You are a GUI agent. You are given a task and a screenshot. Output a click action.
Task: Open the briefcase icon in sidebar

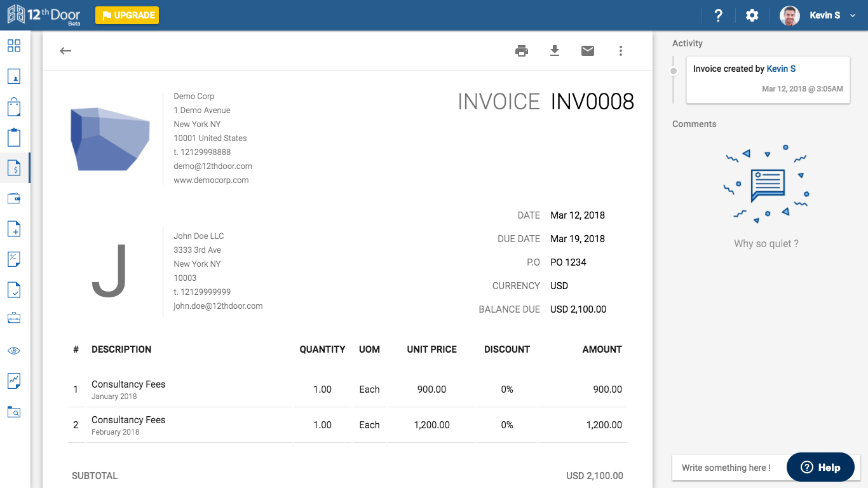pos(14,318)
